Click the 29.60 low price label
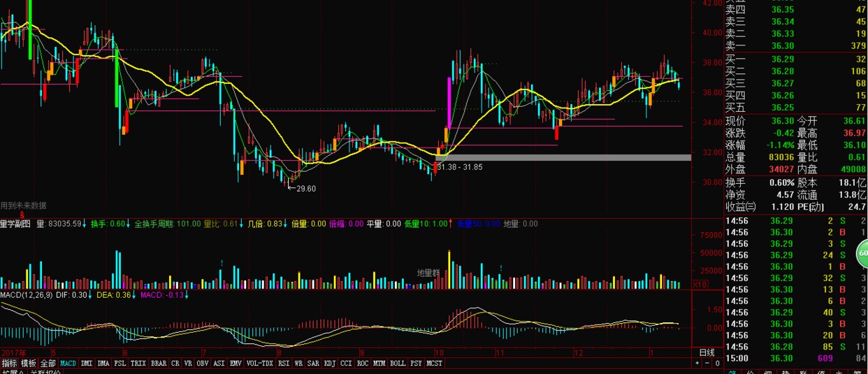 305,189
